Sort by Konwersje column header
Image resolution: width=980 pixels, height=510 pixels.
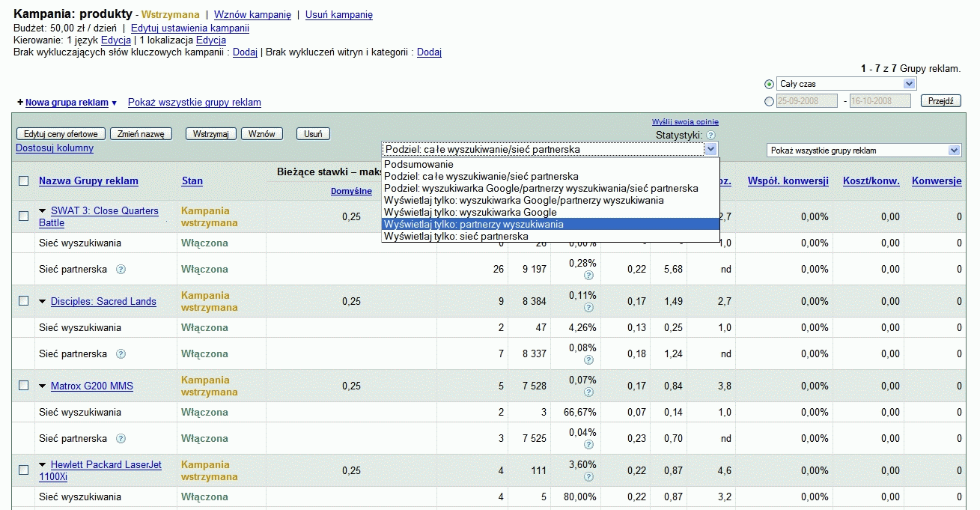pos(937,180)
